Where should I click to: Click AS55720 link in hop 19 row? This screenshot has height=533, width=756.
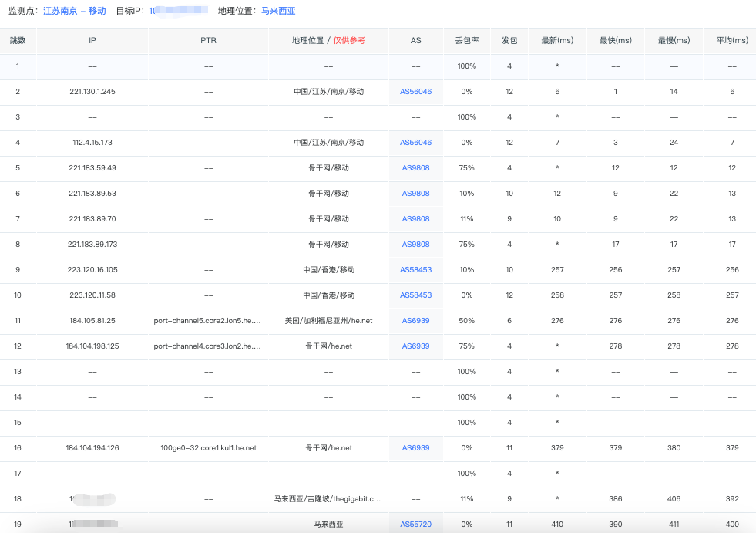pos(415,525)
